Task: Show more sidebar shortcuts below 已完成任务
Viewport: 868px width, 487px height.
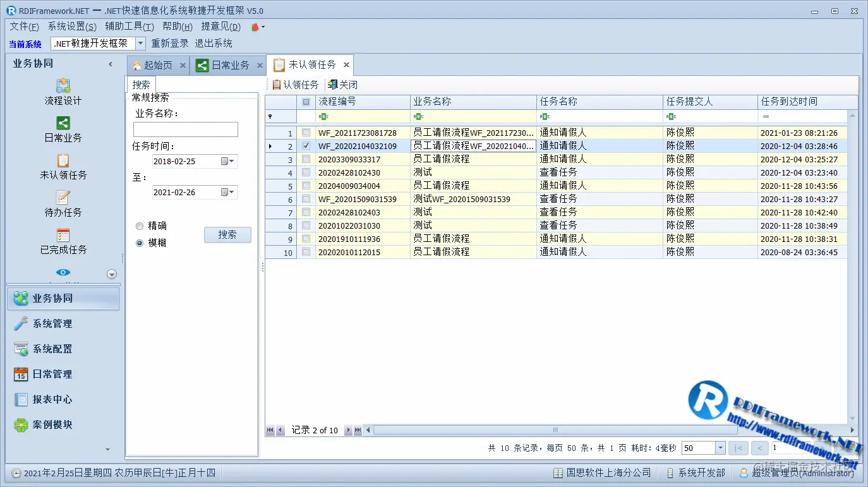Action: pos(112,274)
